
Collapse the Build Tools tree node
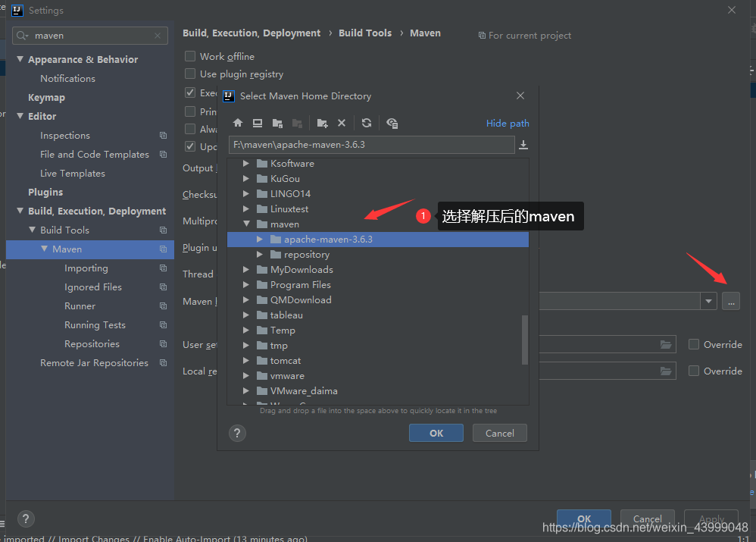[x=32, y=230]
